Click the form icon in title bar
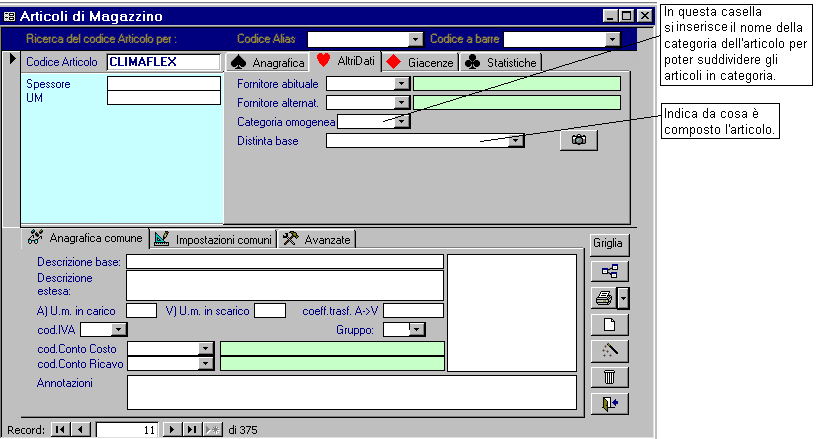The image size is (819, 439). coord(9,17)
